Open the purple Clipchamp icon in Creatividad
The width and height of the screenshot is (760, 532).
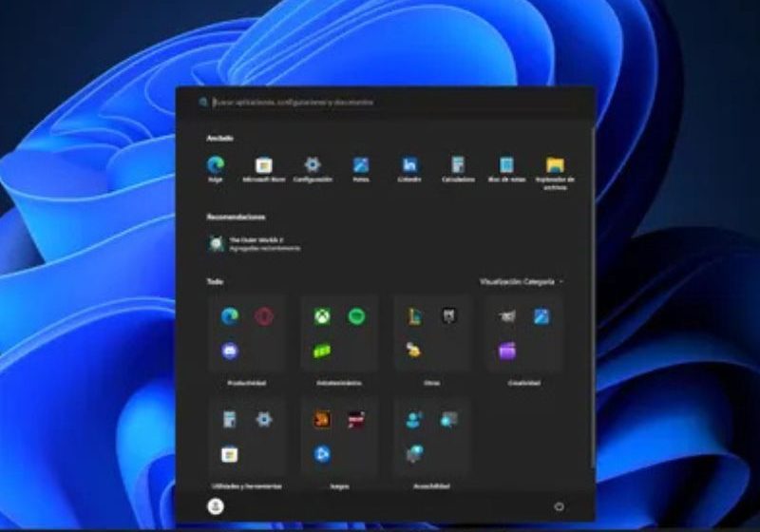tap(507, 350)
